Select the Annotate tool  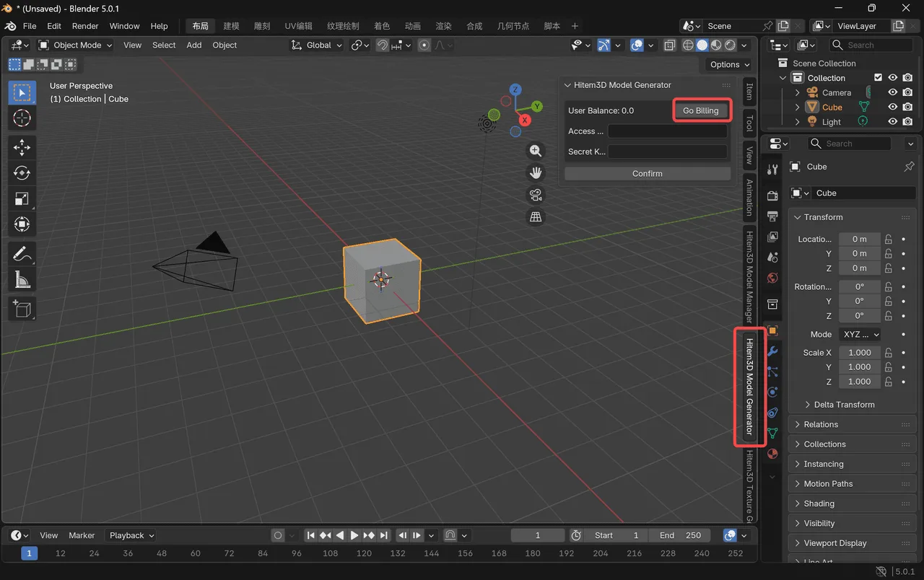22,254
